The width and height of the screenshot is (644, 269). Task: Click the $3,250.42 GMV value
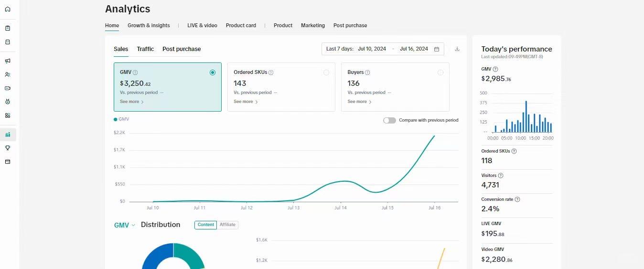point(135,83)
